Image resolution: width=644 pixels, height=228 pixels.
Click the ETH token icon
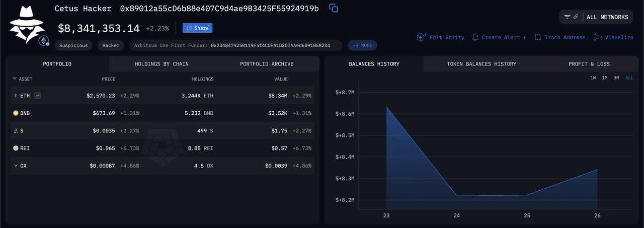[x=15, y=96]
